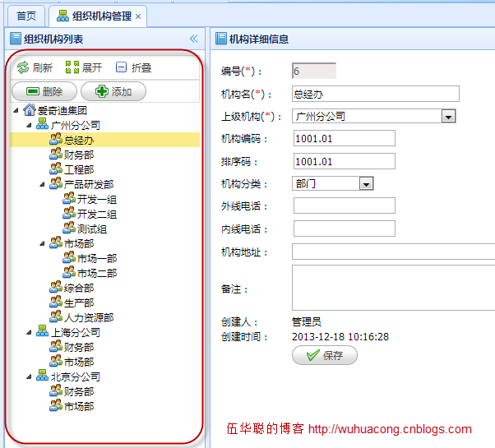Select the 市场二部 tree item
This screenshot has height=448, width=495.
point(97,273)
